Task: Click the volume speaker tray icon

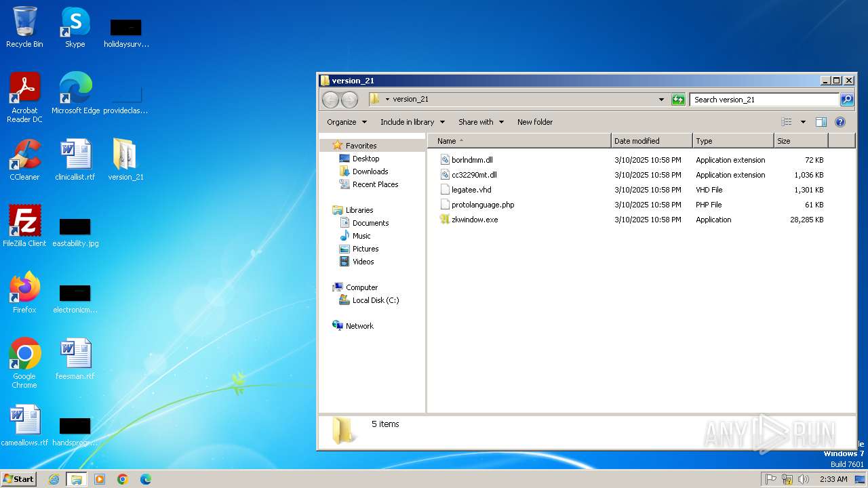Action: (804, 479)
